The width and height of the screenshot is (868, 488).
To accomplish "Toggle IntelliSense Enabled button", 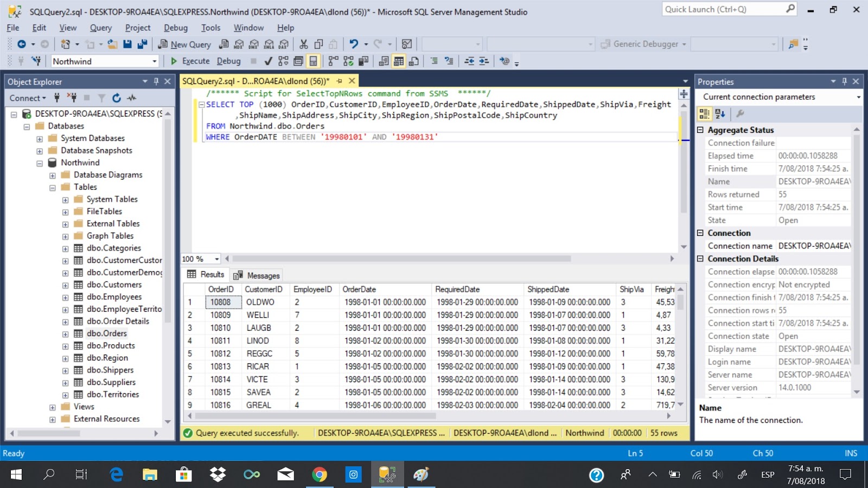I will tap(313, 61).
